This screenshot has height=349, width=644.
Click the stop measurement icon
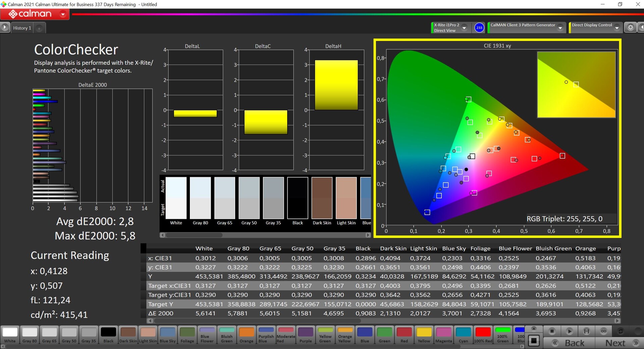(x=552, y=331)
